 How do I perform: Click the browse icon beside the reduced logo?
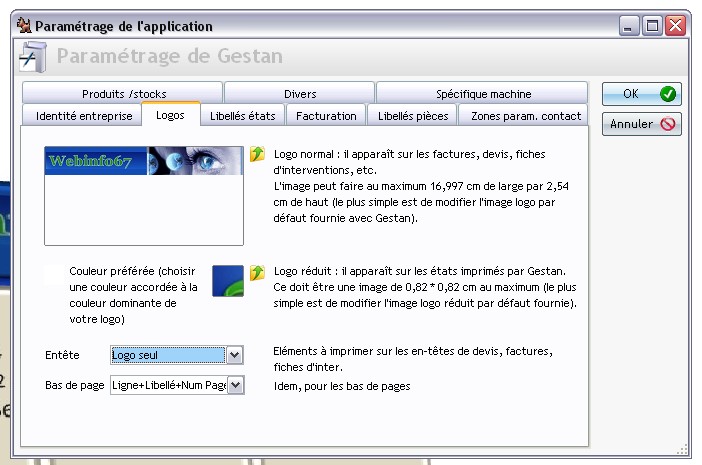(257, 272)
